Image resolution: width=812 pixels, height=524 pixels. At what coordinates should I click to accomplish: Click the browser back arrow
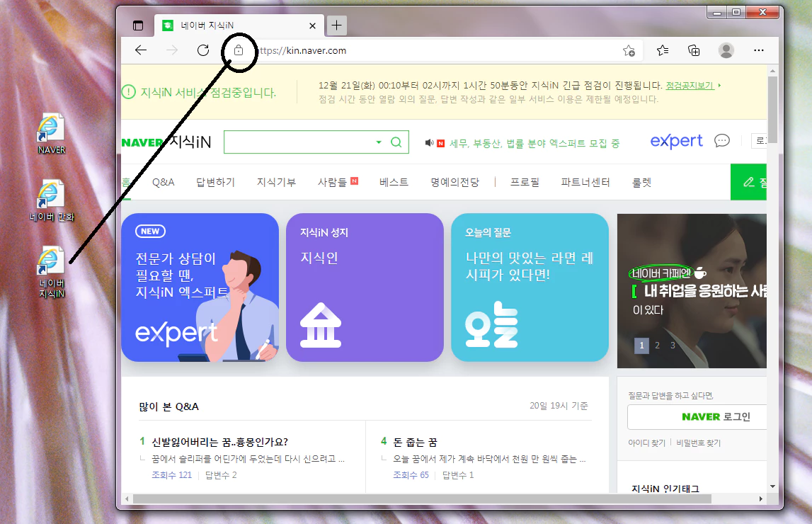(141, 50)
